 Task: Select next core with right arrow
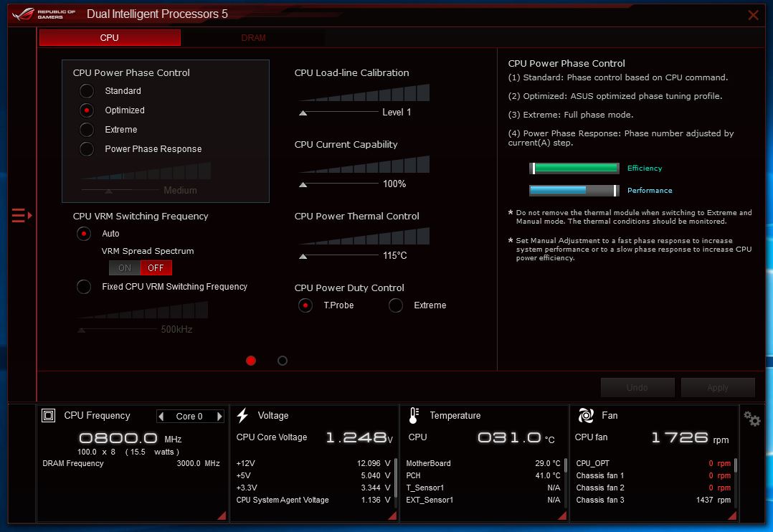click(219, 417)
